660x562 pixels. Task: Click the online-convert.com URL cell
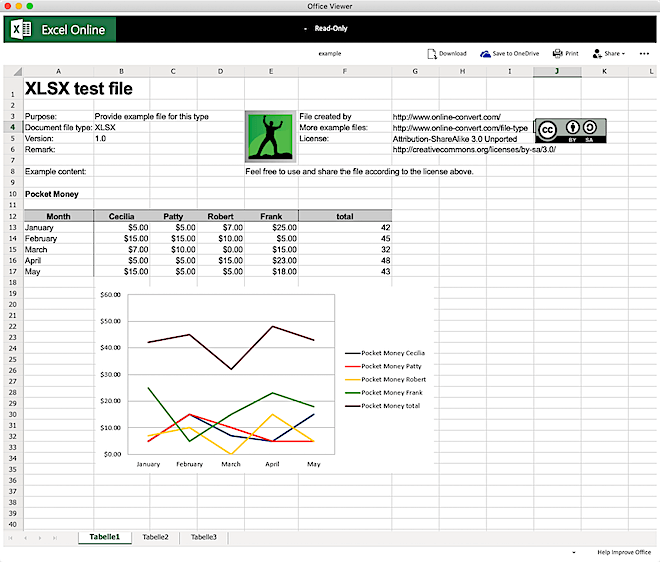[x=447, y=117]
